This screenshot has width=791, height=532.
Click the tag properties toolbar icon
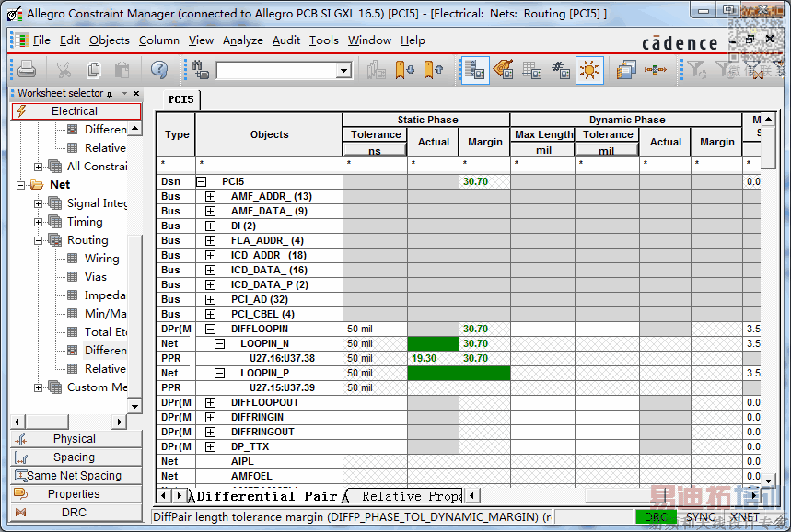point(503,70)
